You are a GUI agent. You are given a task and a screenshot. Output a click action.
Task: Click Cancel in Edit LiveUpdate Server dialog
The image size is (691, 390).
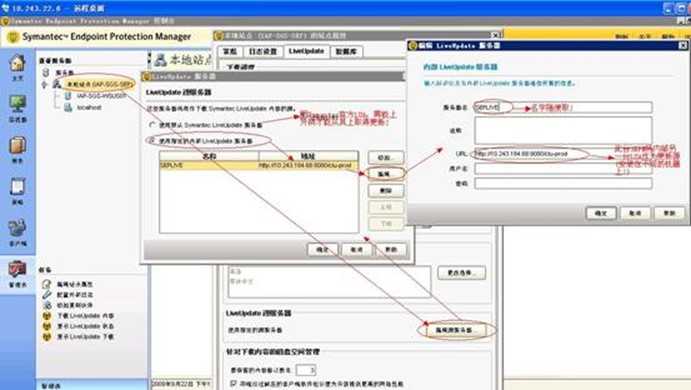coord(635,213)
